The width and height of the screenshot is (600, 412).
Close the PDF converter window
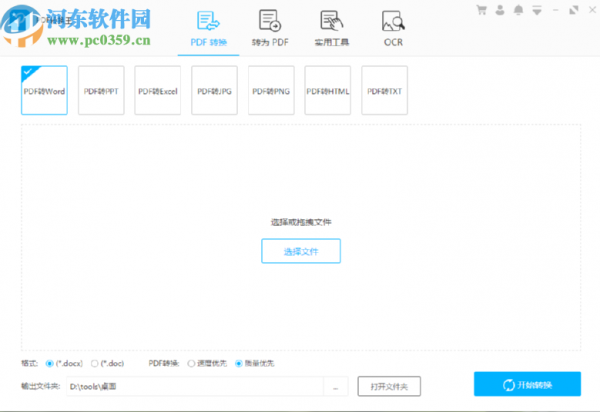tap(592, 10)
